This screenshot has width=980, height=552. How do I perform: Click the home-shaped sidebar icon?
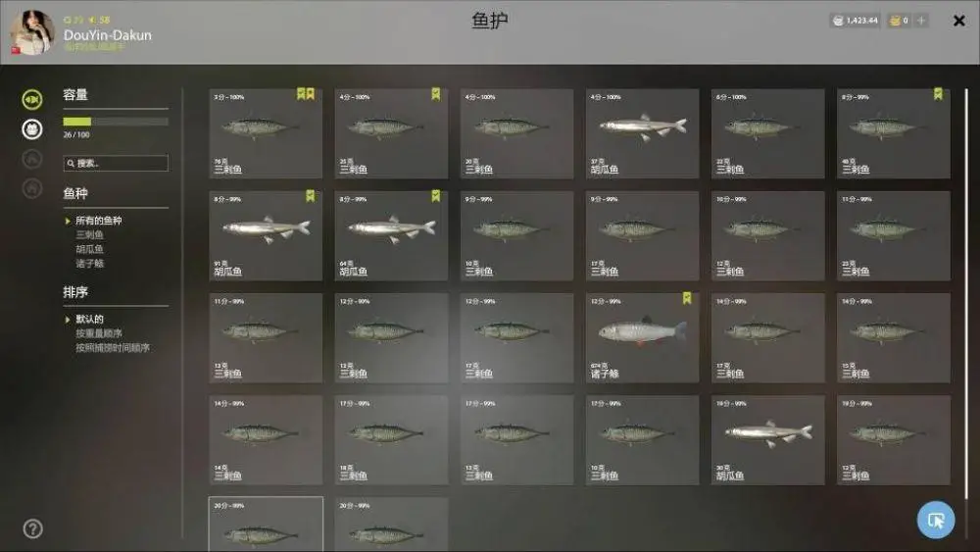pyautogui.click(x=32, y=187)
